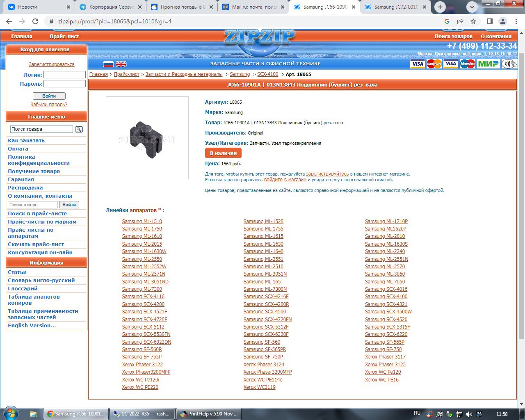This screenshot has width=525, height=420.
Task: Click the 'Найти' search button
Action: pyautogui.click(x=69, y=205)
